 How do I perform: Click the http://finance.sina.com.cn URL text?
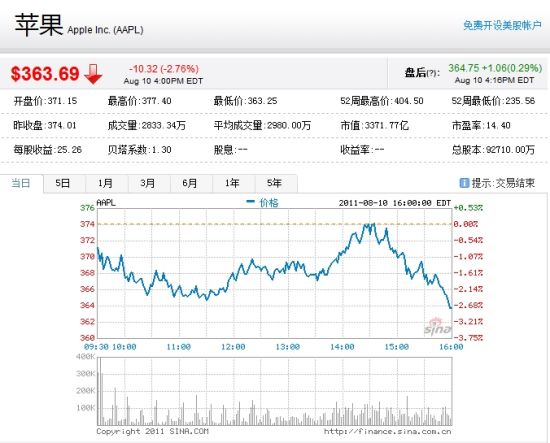[388, 431]
